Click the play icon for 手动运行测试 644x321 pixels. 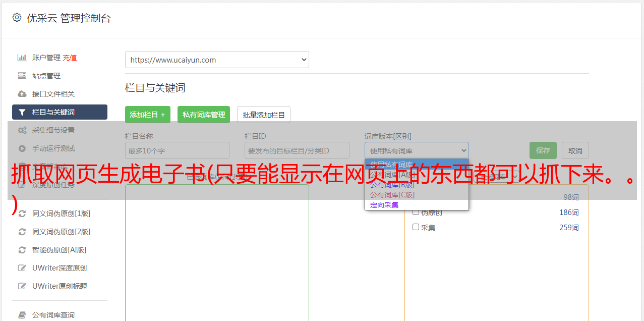pos(22,148)
